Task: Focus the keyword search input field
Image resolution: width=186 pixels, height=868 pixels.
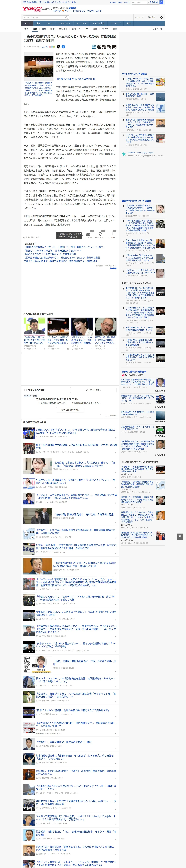Action: [44, 17]
